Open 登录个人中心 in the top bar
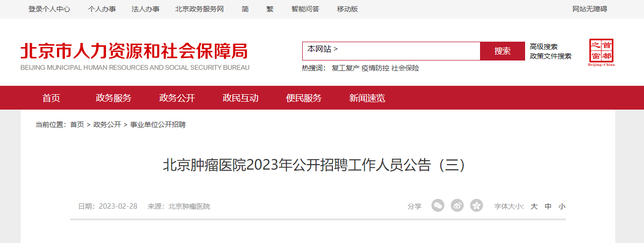The width and height of the screenshot is (644, 243). [x=49, y=9]
